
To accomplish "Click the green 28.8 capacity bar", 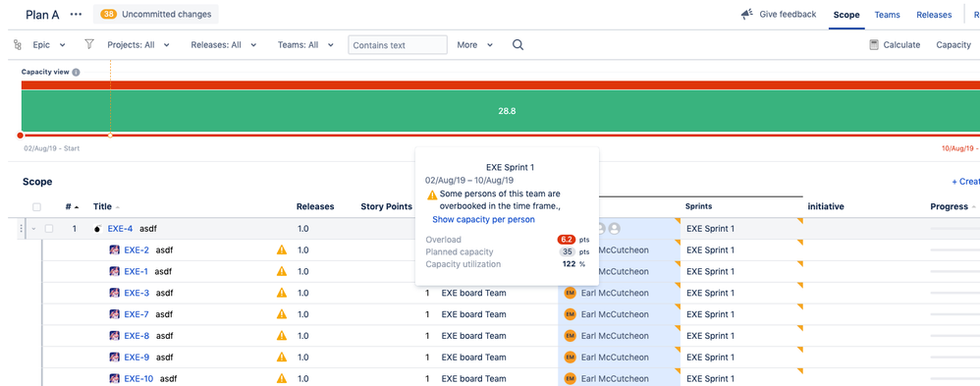I will coord(500,111).
